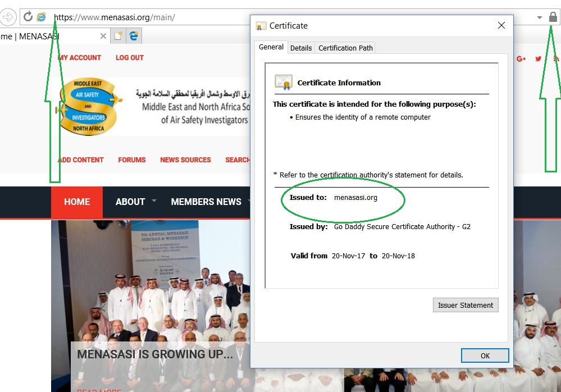This screenshot has width=561, height=392.
Task: Click the expiry date 20-Nov-18
Action: pyautogui.click(x=398, y=256)
